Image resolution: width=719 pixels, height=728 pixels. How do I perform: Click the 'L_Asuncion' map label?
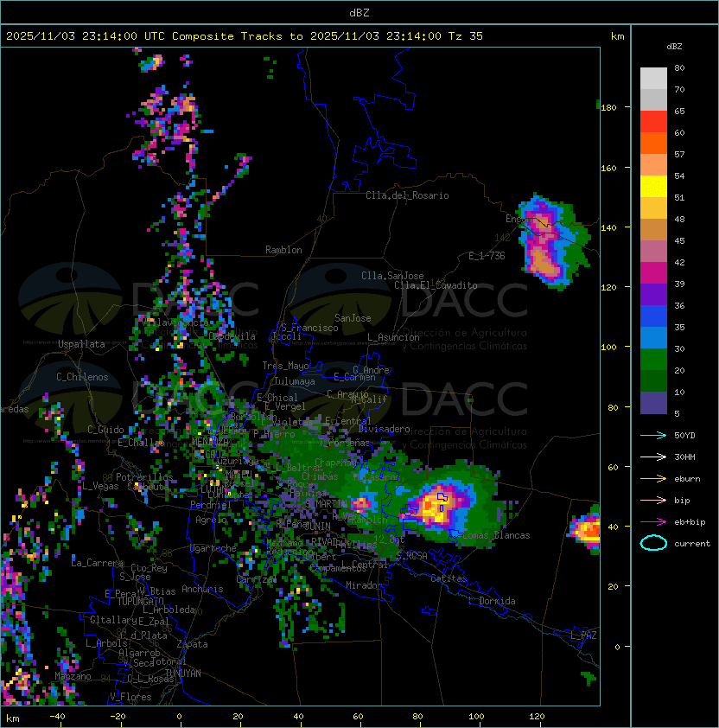(393, 337)
